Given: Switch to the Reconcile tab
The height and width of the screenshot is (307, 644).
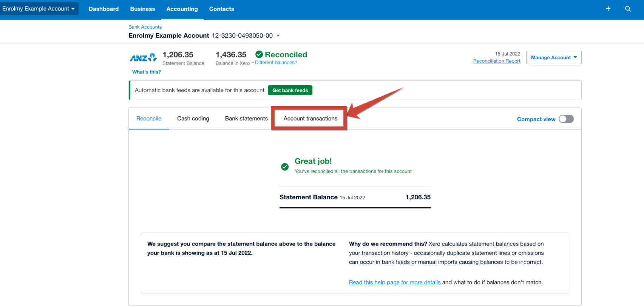Looking at the screenshot, I should (x=149, y=119).
